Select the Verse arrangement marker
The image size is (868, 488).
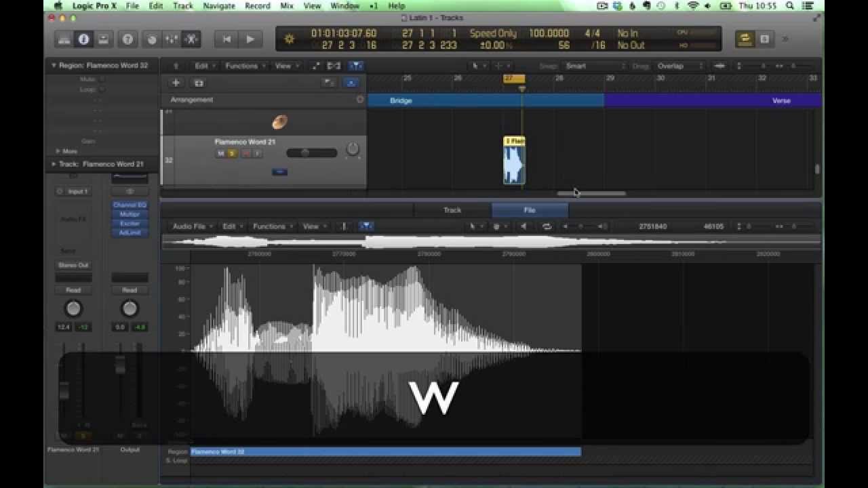[x=712, y=100]
